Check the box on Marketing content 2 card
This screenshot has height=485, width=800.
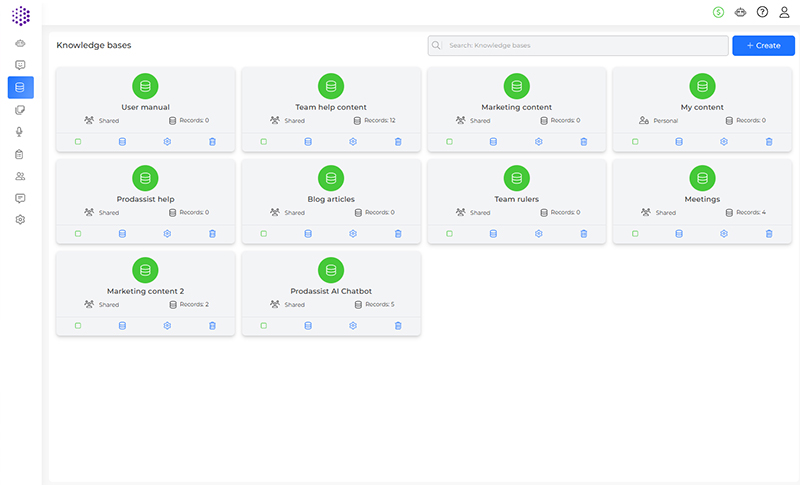click(78, 326)
